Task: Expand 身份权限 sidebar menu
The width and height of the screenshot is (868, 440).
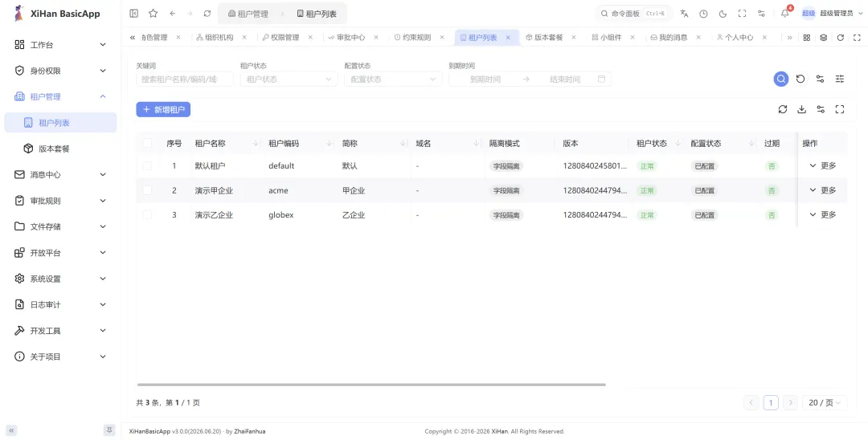Action: (60, 71)
